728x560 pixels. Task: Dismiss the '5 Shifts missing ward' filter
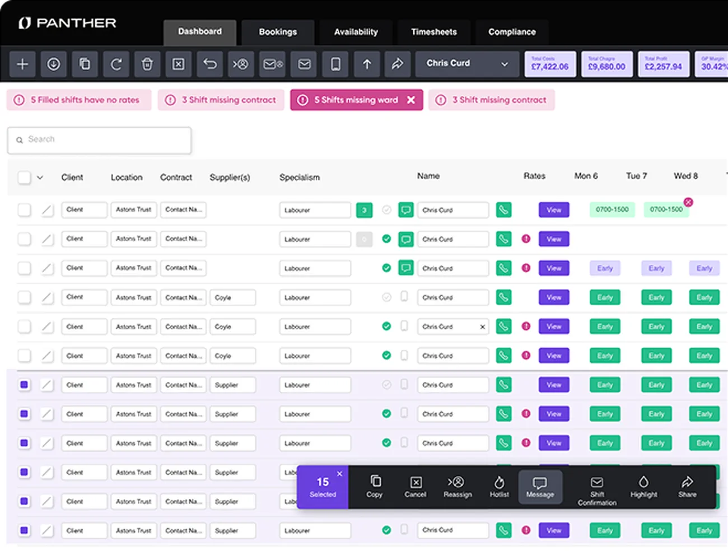click(411, 100)
